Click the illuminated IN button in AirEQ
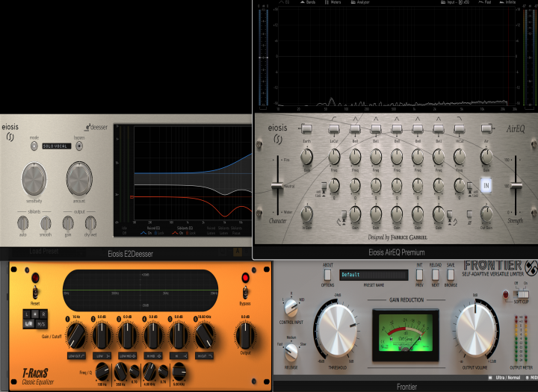This screenshot has height=392, width=538. pyautogui.click(x=486, y=186)
